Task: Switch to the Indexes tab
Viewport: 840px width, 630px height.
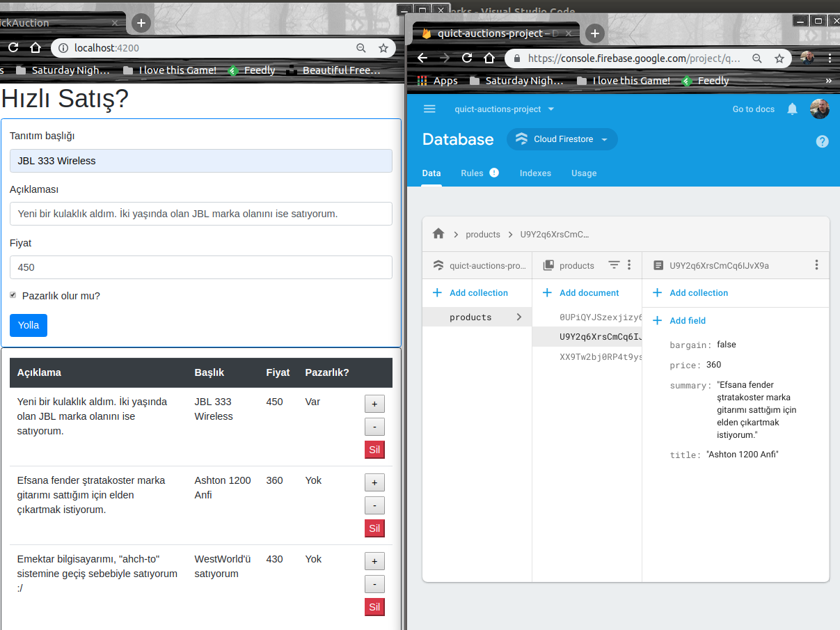Action: click(535, 173)
